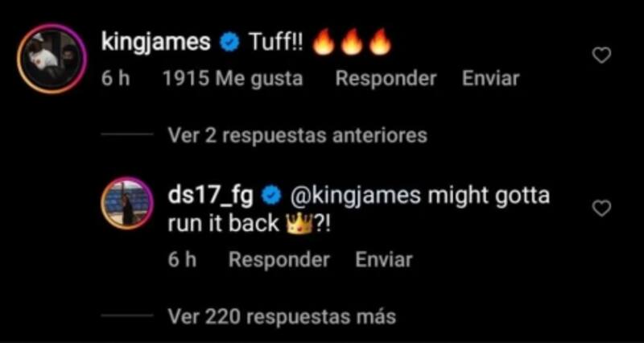This screenshot has width=644, height=343.
Task: Click Responder under the kingjames comment
Action: (x=386, y=78)
